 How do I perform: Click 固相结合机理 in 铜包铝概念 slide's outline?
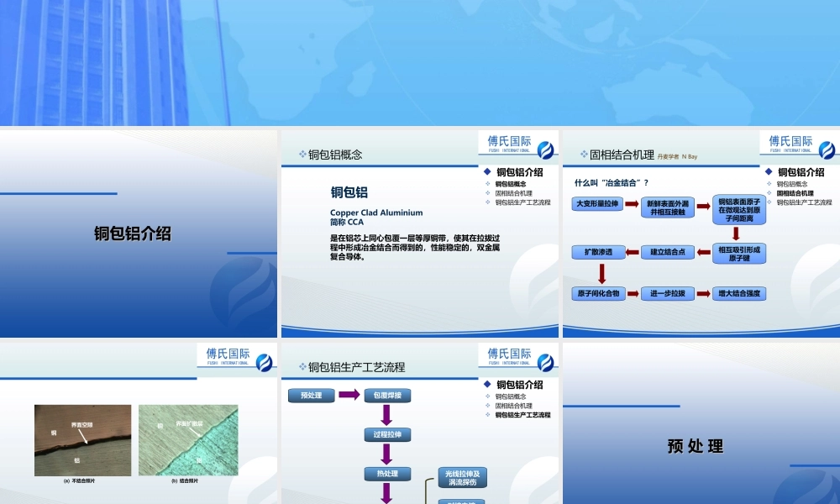point(514,193)
